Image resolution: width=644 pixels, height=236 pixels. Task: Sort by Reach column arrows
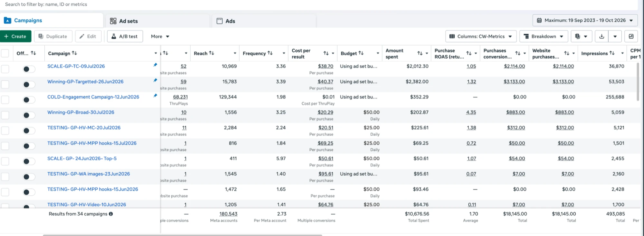212,53
